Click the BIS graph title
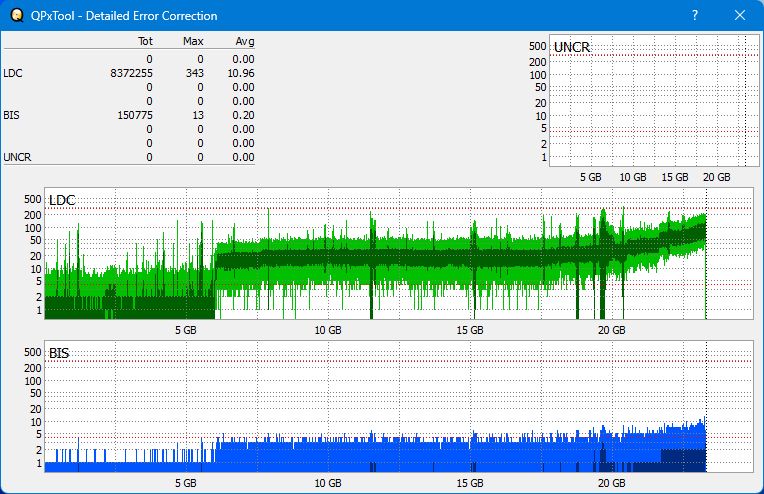764x494 pixels. tap(59, 353)
